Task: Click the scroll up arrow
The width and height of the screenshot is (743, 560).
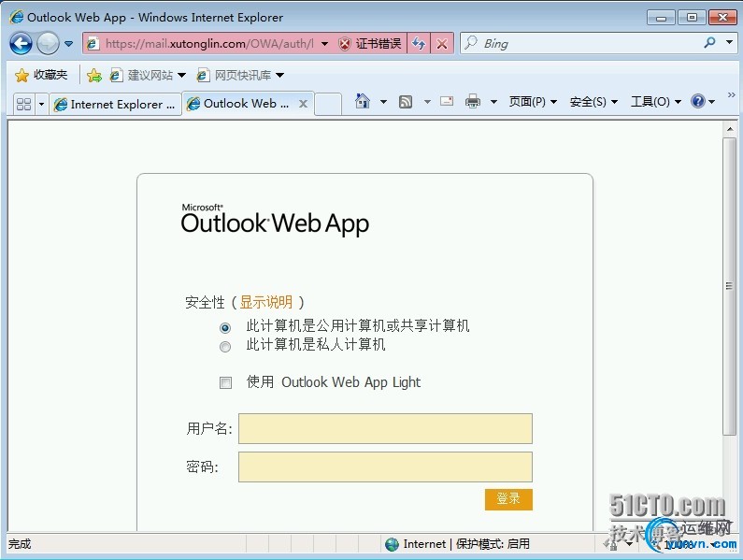Action: click(x=730, y=128)
